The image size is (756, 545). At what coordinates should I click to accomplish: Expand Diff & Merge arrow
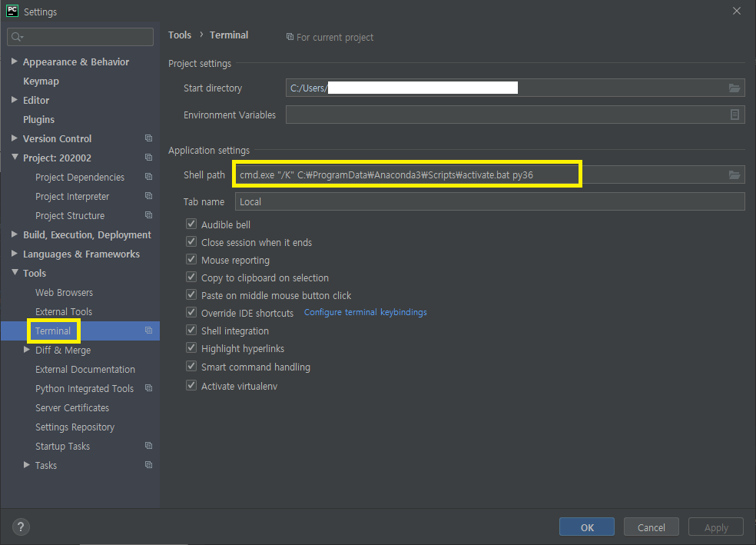coord(27,349)
